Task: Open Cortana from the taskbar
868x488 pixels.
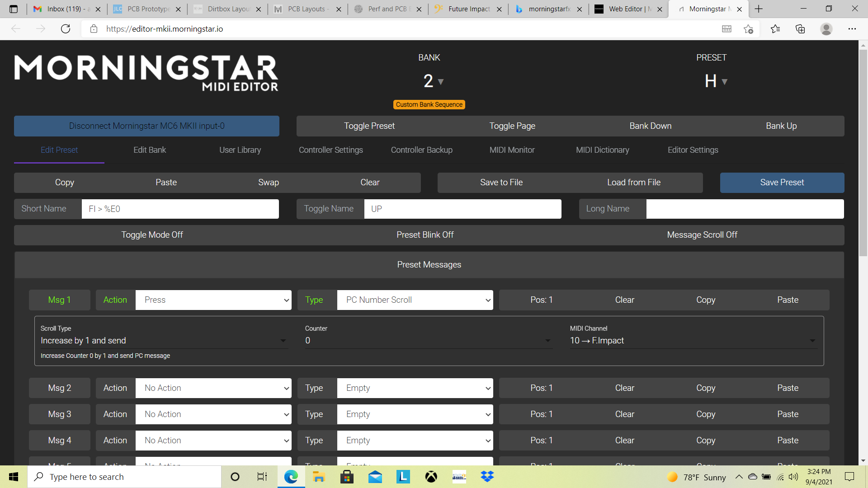Action: coord(235,477)
